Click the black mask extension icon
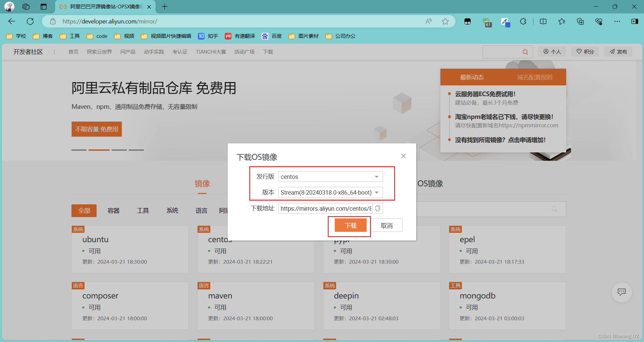Viewport: 644px width, 342px height. click(x=468, y=22)
